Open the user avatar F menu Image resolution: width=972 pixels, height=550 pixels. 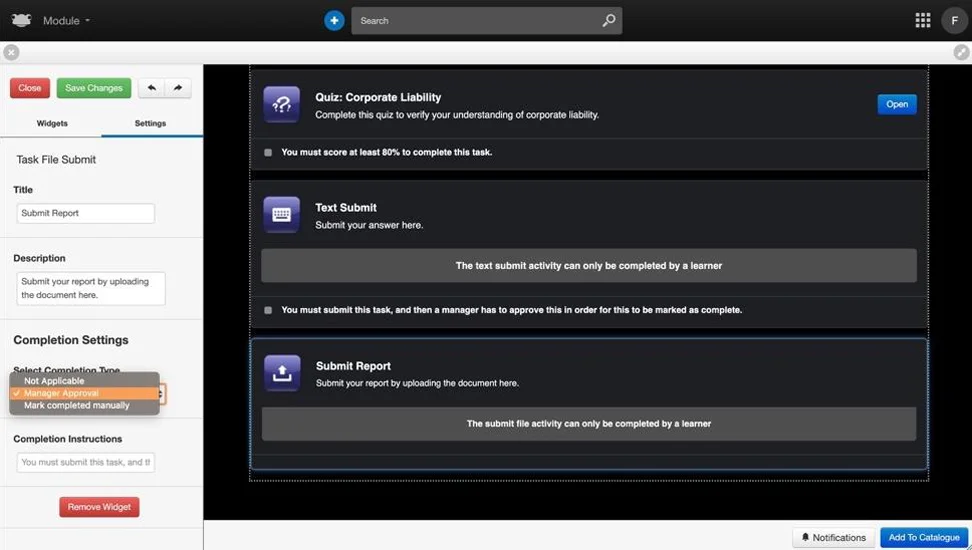point(954,20)
